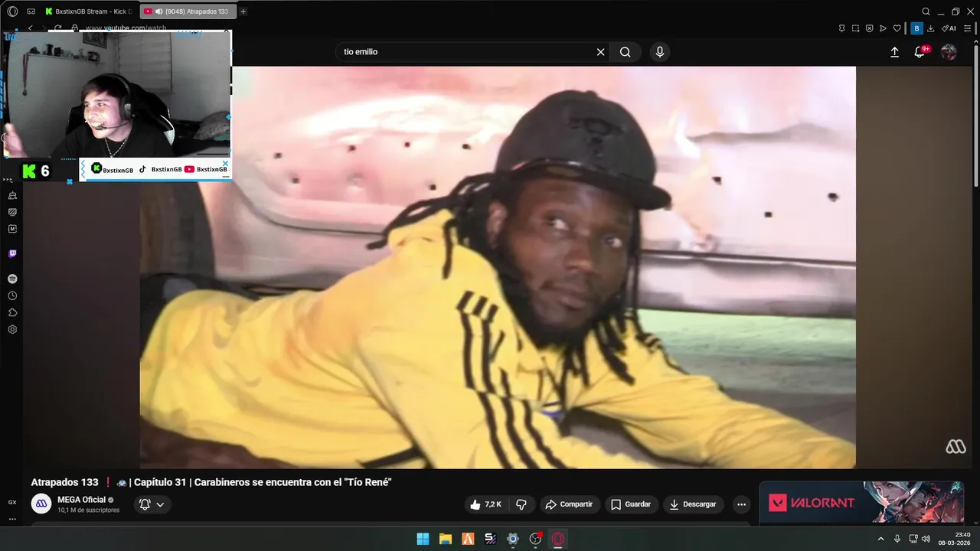Click the blue B extension icon
The height and width of the screenshot is (551, 980).
(916, 28)
